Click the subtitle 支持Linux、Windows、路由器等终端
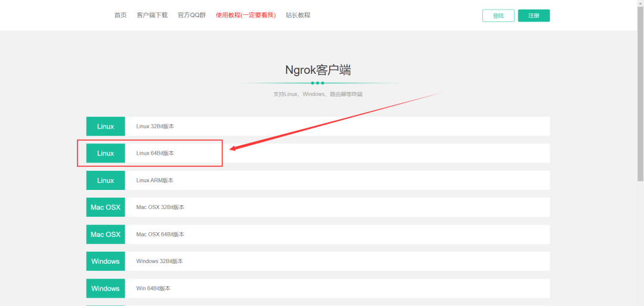The width and height of the screenshot is (644, 306). click(318, 94)
